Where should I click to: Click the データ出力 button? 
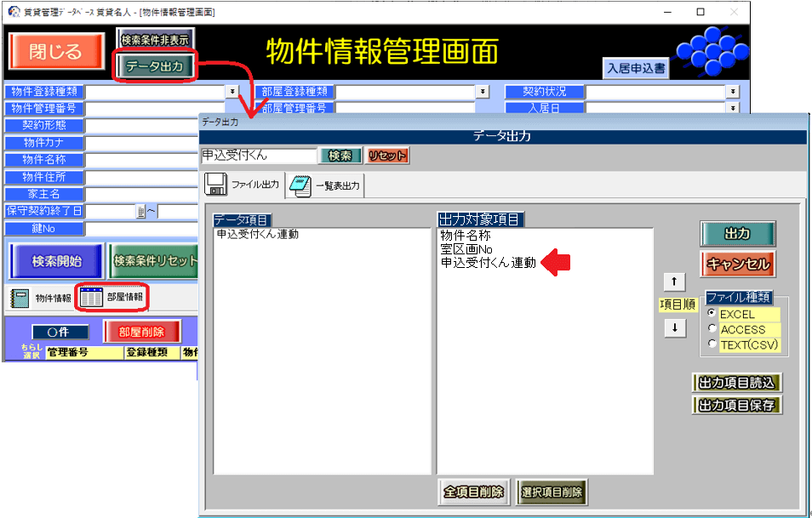pyautogui.click(x=154, y=67)
